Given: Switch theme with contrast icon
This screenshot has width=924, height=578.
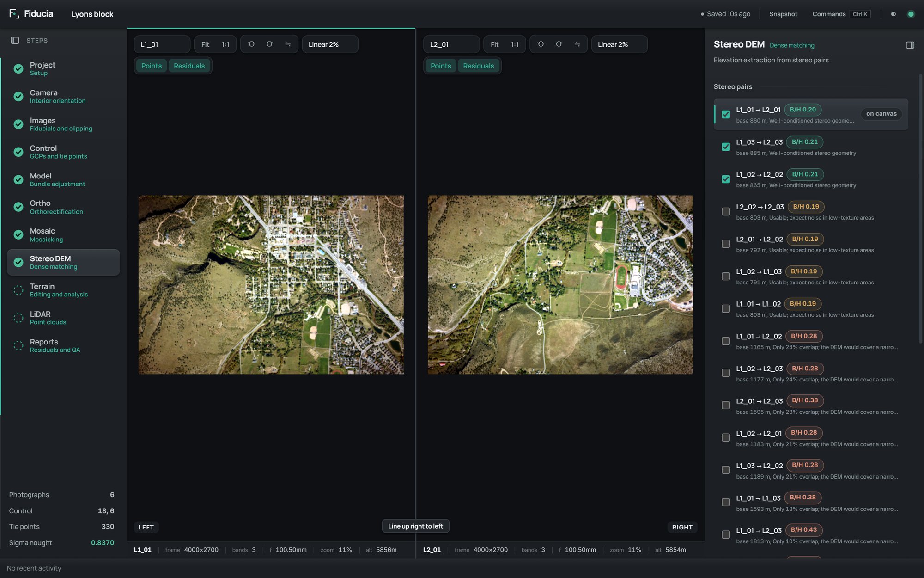Looking at the screenshot, I should coord(894,14).
